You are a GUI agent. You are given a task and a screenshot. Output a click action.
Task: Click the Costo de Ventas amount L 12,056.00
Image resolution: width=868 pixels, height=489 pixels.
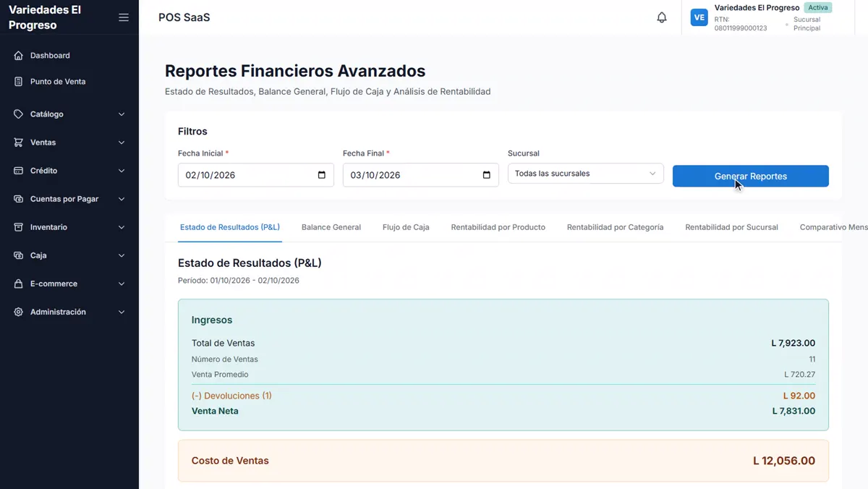(784, 461)
